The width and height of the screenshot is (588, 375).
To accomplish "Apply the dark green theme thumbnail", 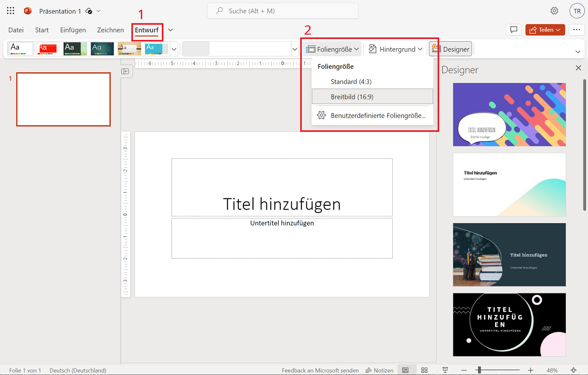I will [75, 49].
